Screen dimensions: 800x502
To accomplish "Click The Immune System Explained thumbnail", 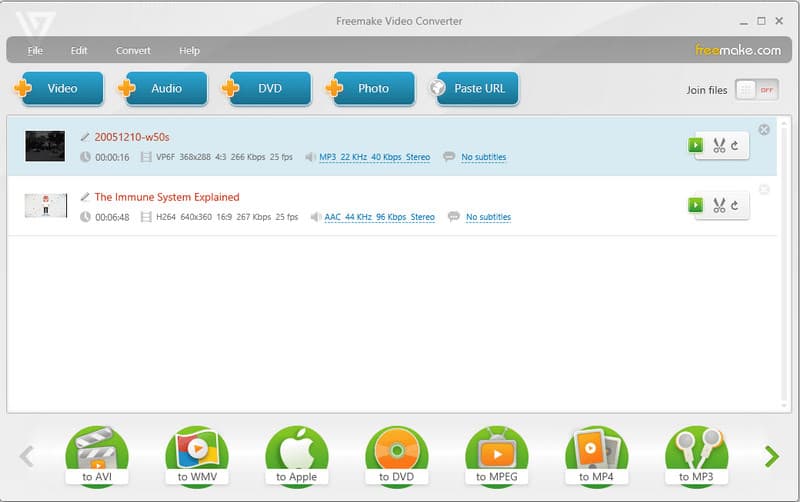I will [46, 206].
